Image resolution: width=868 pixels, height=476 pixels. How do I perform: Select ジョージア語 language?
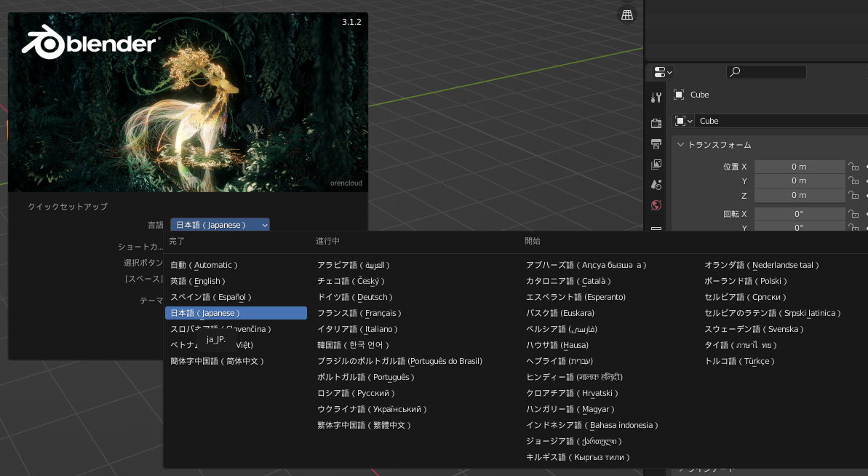click(x=574, y=442)
